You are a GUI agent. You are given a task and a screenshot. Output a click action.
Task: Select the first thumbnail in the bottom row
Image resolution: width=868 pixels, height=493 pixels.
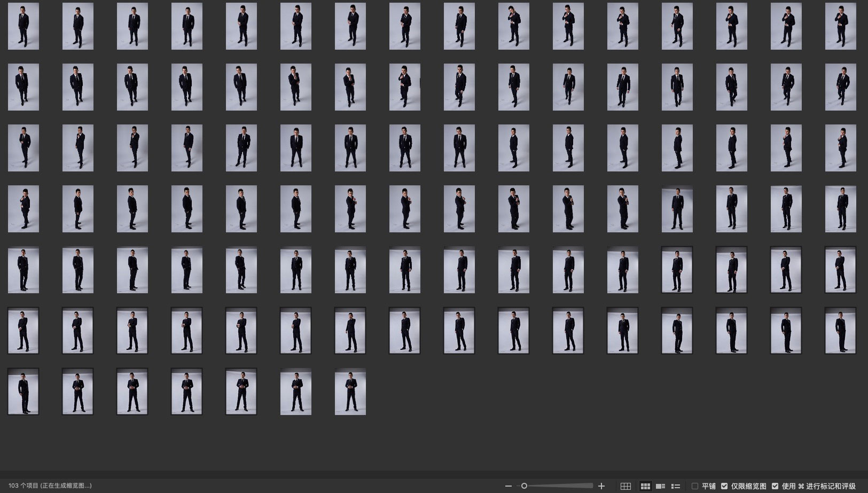coord(24,392)
